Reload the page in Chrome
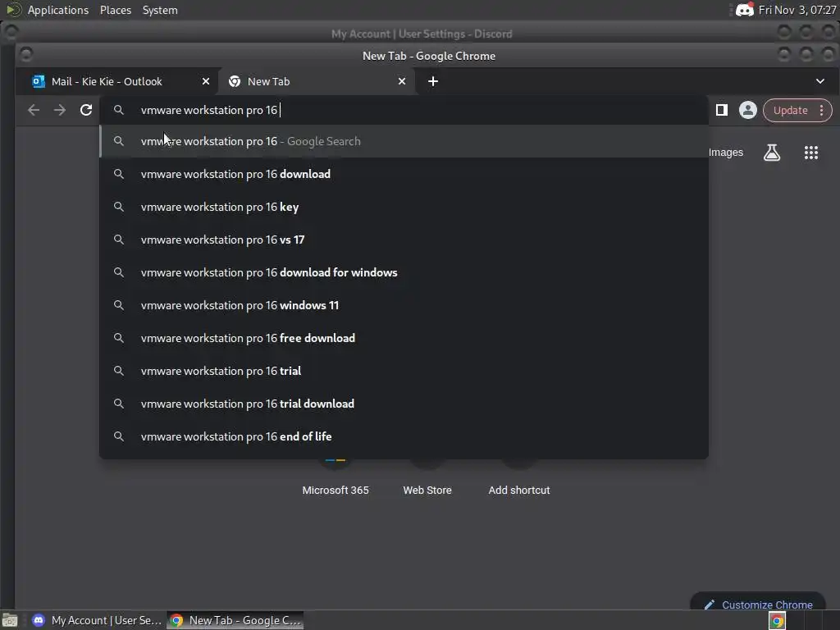Screen dimensions: 840x630 click(x=85, y=111)
